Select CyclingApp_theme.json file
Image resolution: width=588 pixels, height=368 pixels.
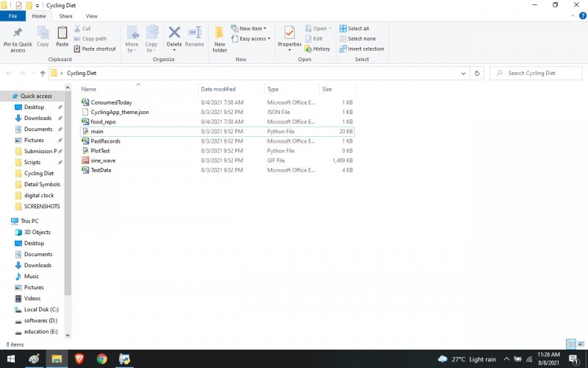(x=217, y=112)
